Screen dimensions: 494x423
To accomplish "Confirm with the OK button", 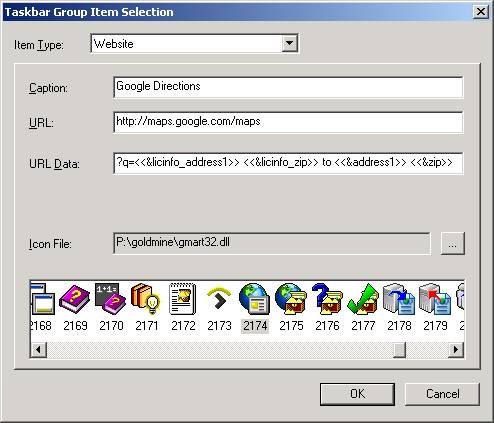I will tap(357, 394).
